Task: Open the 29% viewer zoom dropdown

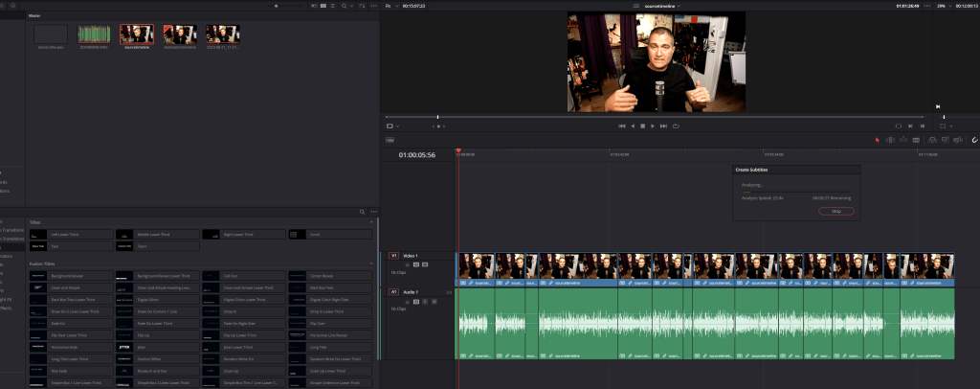Action: click(x=944, y=6)
